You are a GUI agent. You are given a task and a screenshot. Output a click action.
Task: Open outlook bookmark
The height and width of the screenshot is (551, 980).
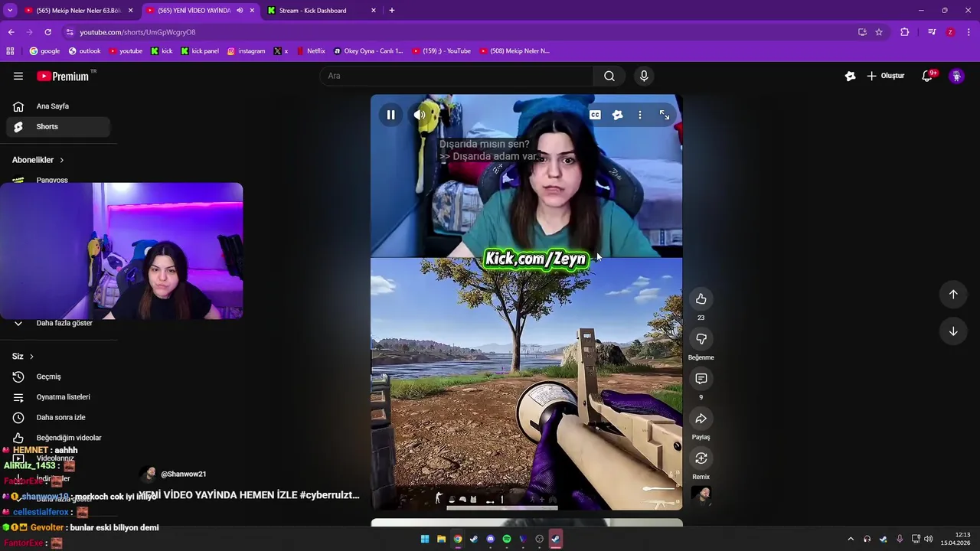pos(84,51)
